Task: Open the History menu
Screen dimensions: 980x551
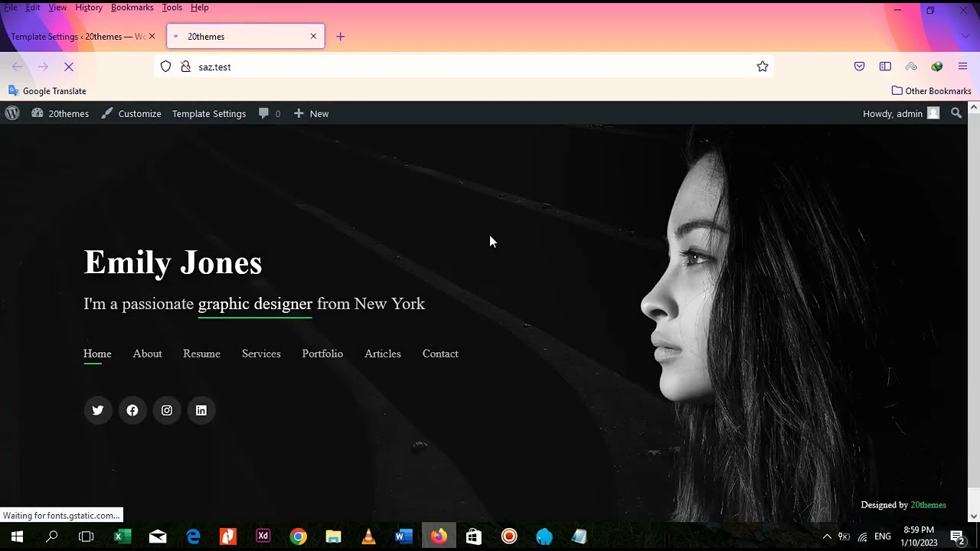Action: pos(89,7)
